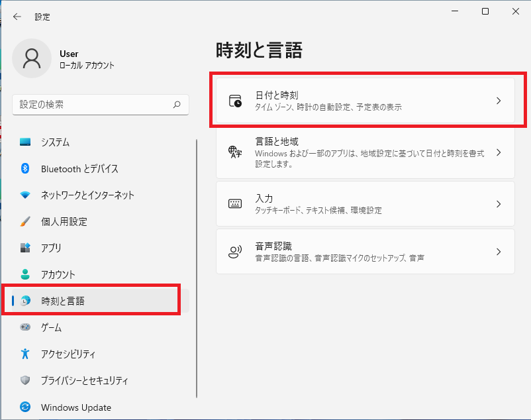This screenshot has width=531, height=420.
Task: Click the User profile avatar
Action: [x=32, y=58]
